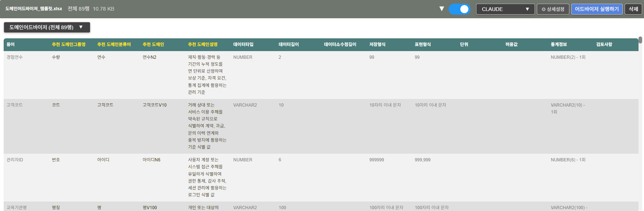Click the collapse triangle in the top bar
Viewport: 644px width, 211px height.
pos(442,9)
